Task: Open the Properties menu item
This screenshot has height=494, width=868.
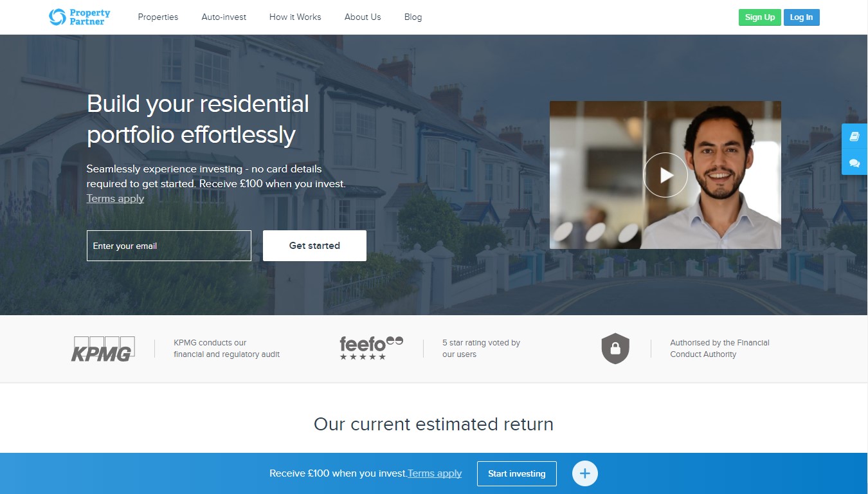Action: pos(158,17)
